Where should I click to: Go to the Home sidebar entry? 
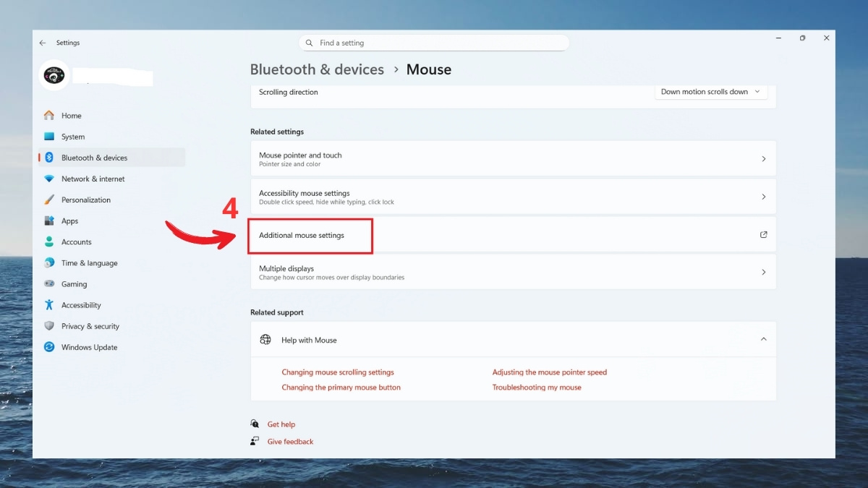click(72, 115)
